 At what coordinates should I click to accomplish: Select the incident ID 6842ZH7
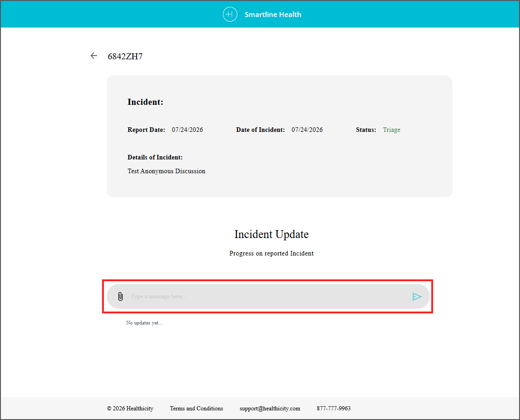coord(125,57)
